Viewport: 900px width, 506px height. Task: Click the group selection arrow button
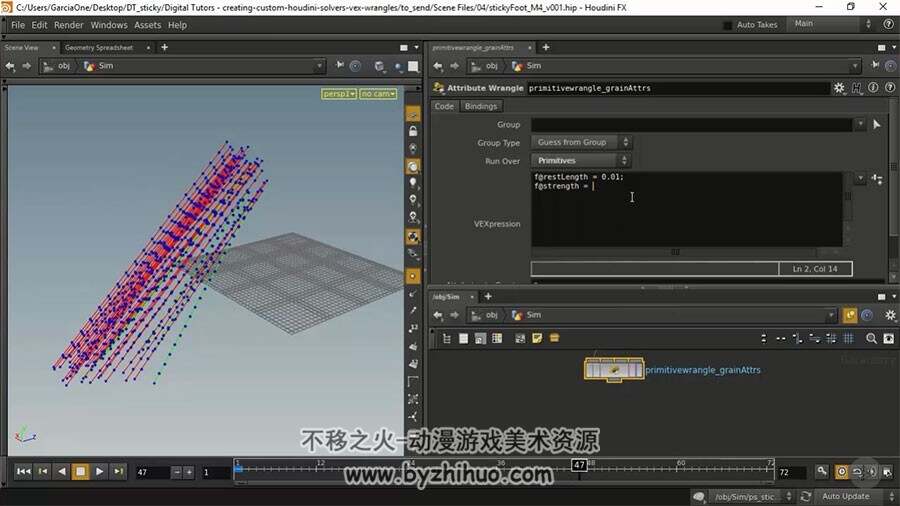click(x=876, y=124)
